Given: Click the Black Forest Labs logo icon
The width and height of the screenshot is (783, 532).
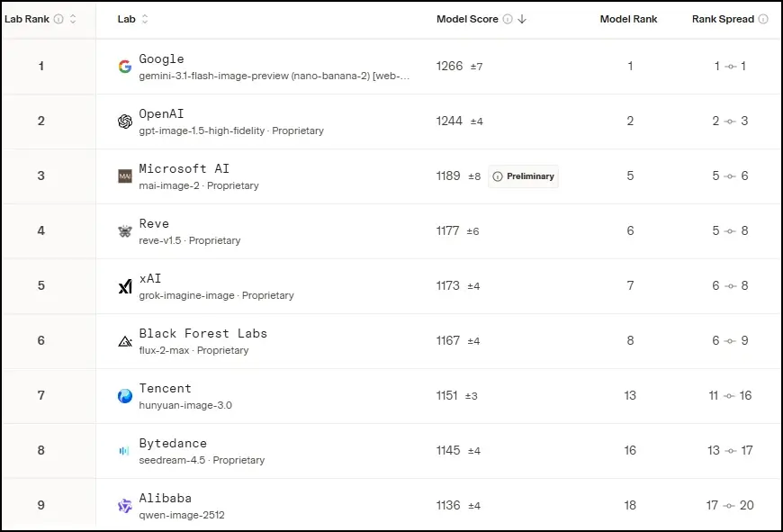Looking at the screenshot, I should 125,341.
